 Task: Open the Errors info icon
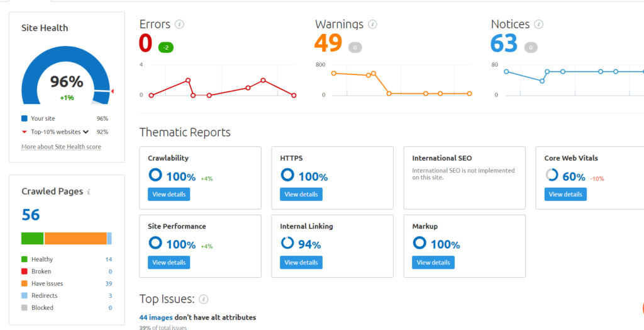pyautogui.click(x=179, y=25)
